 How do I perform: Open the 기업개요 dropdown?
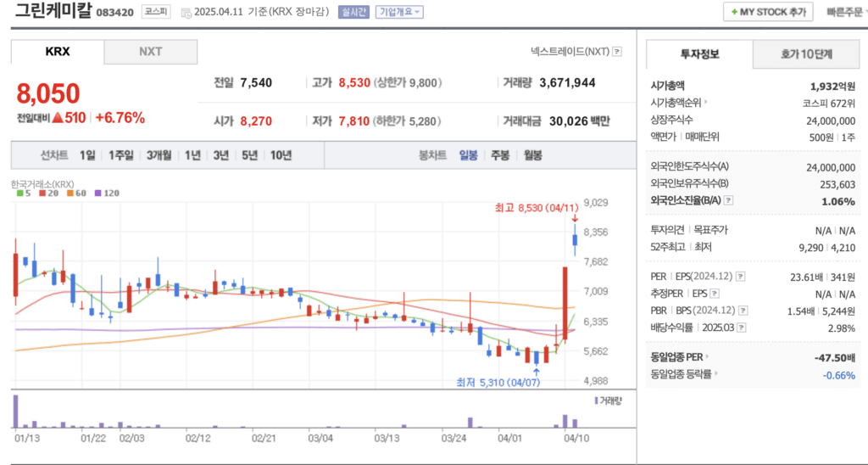coord(399,12)
